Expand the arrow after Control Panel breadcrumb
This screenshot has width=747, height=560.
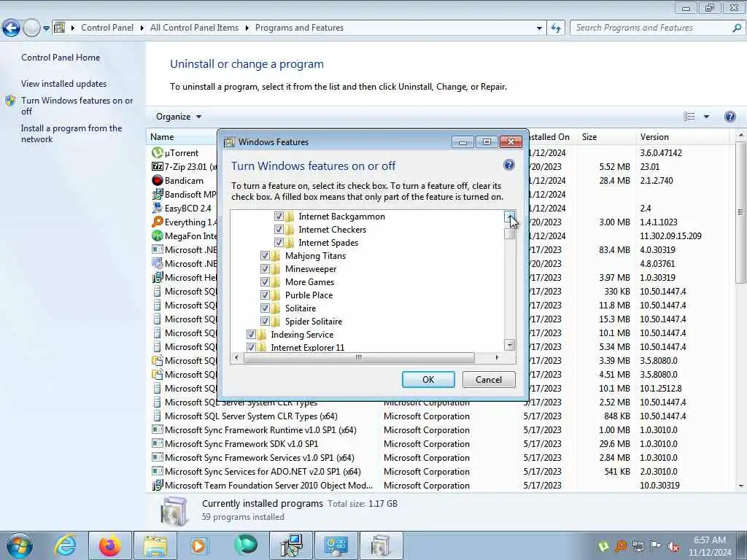tap(142, 28)
